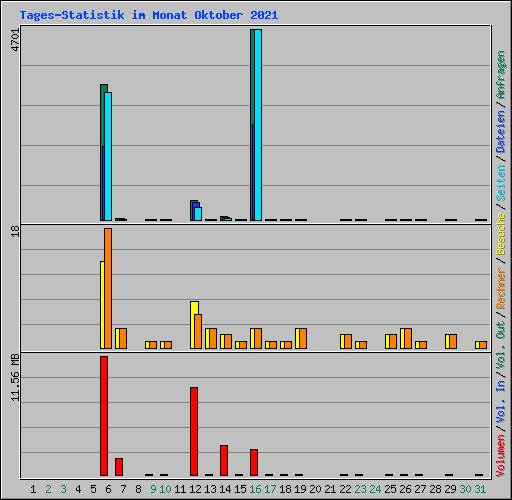Viewport: 512px width, 500px height.
Task: Click the chart title Tages-Statistik im Monat Oktober 2021
Action: [149, 15]
